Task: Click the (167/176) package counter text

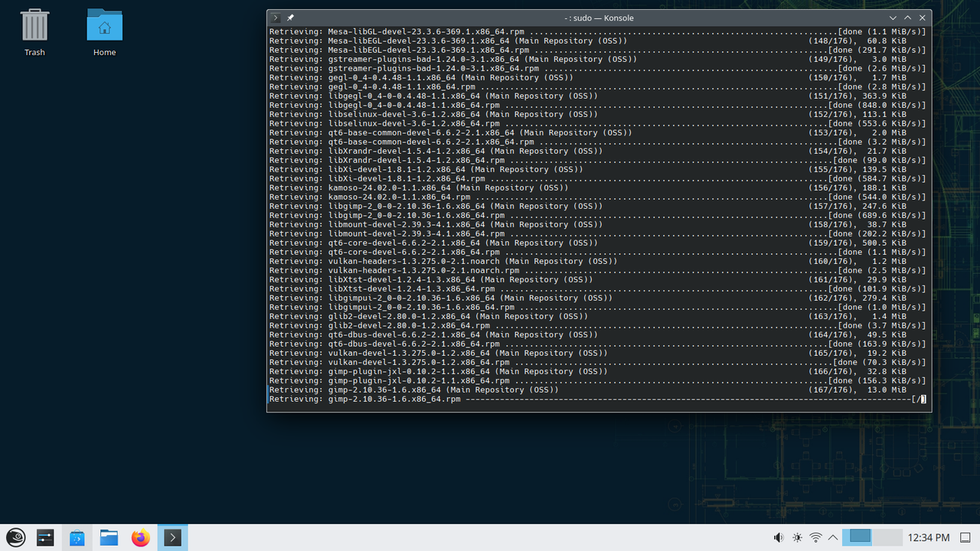Action: coord(832,390)
